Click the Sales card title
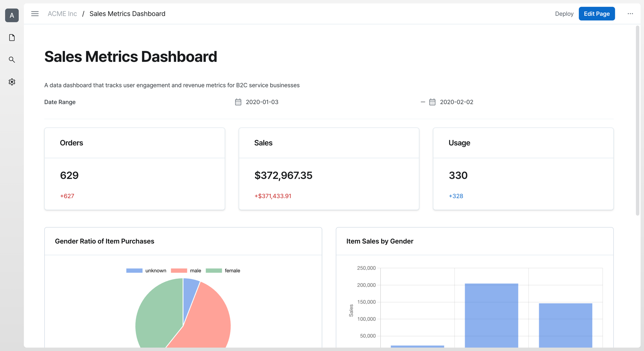Screen dimensions: 644x351 click(263, 143)
